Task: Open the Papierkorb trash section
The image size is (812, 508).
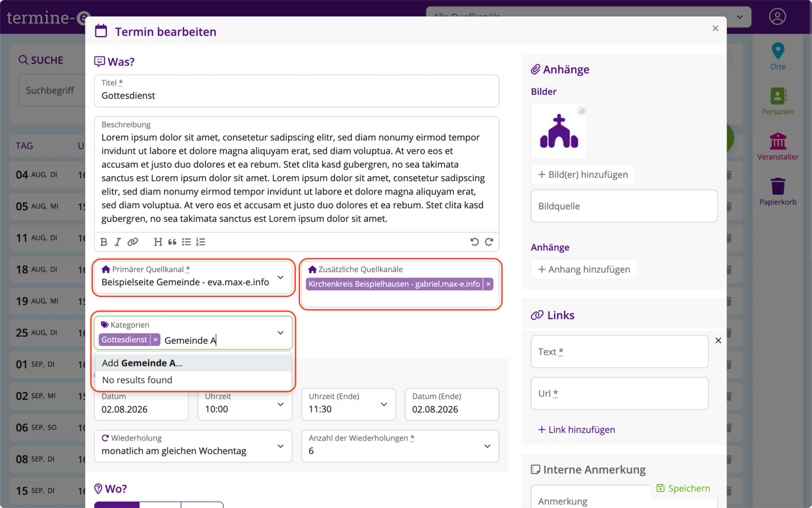Action: tap(778, 192)
